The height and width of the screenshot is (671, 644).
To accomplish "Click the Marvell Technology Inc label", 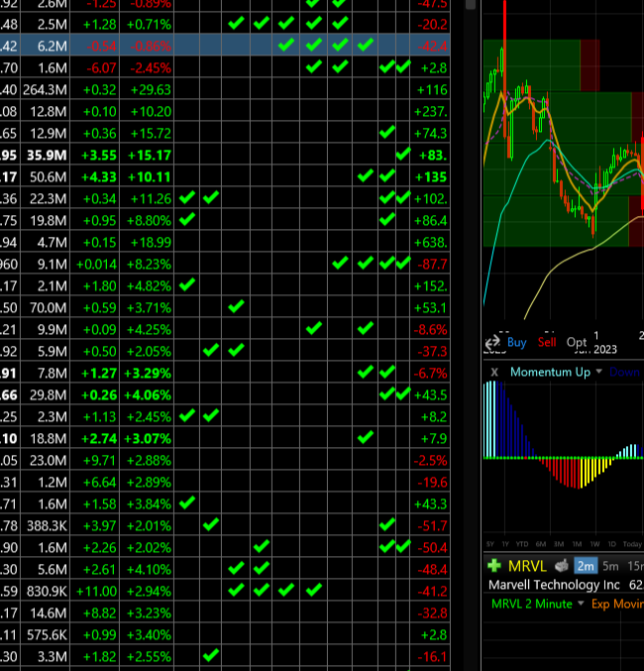I will coord(554,585).
